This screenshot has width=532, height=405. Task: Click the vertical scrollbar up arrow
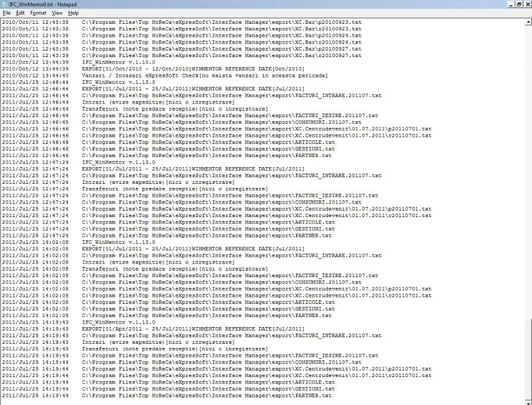click(528, 22)
